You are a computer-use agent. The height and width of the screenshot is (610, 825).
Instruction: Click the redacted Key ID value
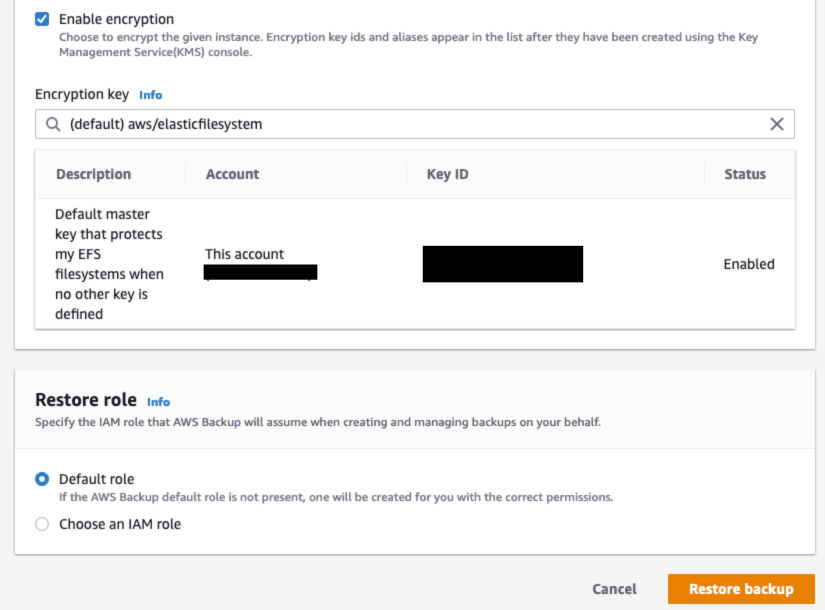(x=502, y=264)
